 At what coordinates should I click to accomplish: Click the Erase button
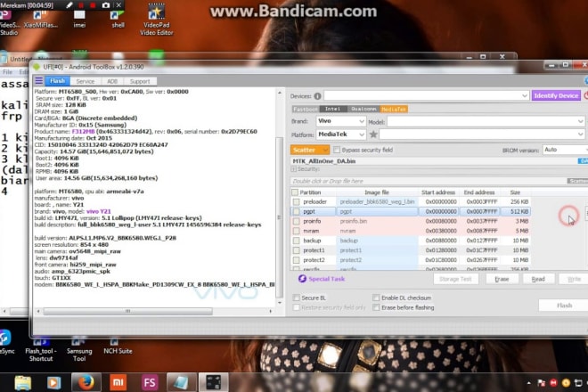tap(502, 279)
